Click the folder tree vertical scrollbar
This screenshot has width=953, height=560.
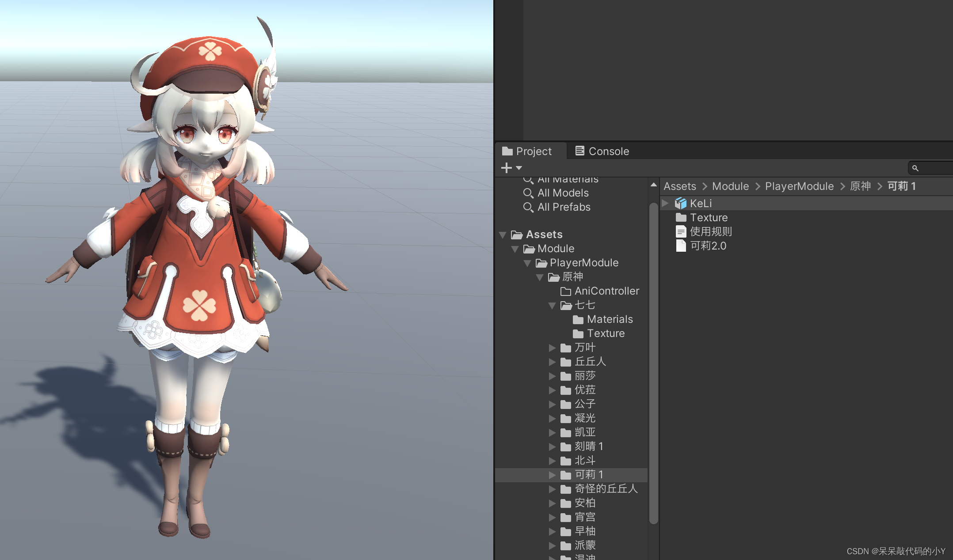click(653, 363)
